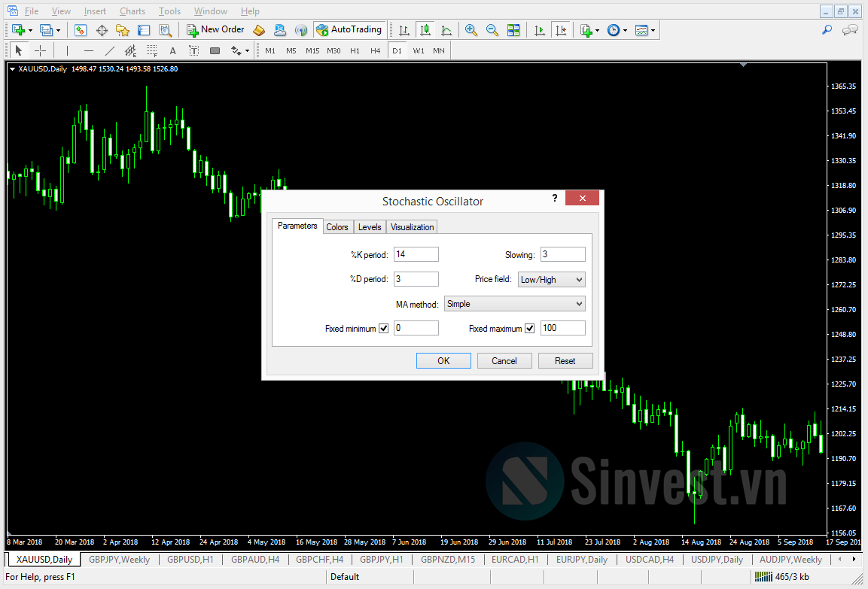
Task: Click the Zoom In magnifier icon
Action: coord(471,30)
